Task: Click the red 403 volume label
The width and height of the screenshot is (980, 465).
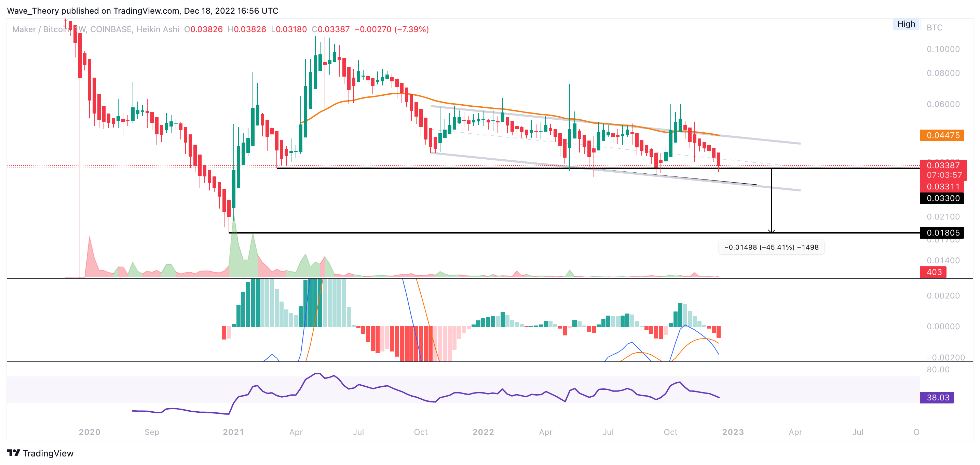Action: coord(933,272)
